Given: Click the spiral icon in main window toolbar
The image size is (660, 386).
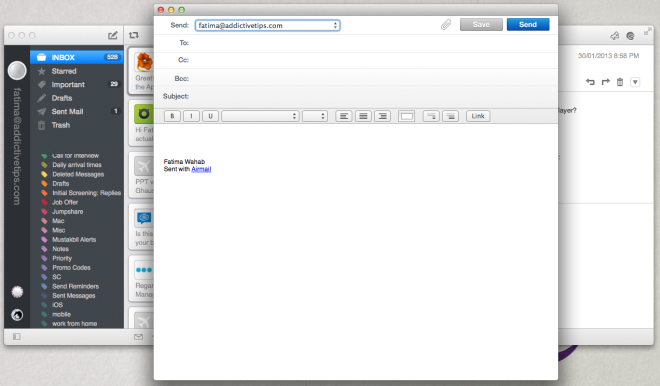Looking at the screenshot, I should pos(630,36).
